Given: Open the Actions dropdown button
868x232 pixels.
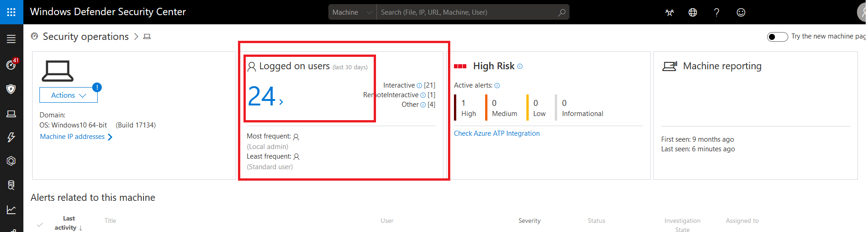Looking at the screenshot, I should (68, 95).
